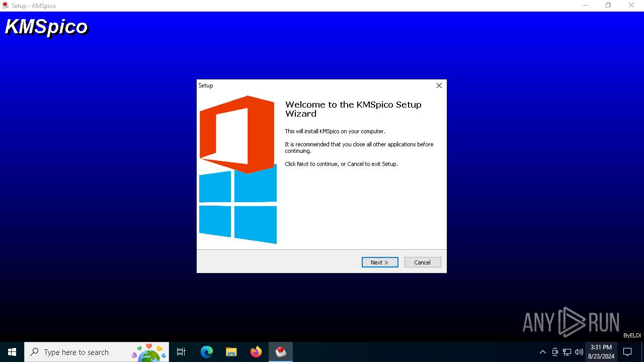The image size is (644, 362).
Task: Show hidden system tray icons
Action: click(542, 352)
